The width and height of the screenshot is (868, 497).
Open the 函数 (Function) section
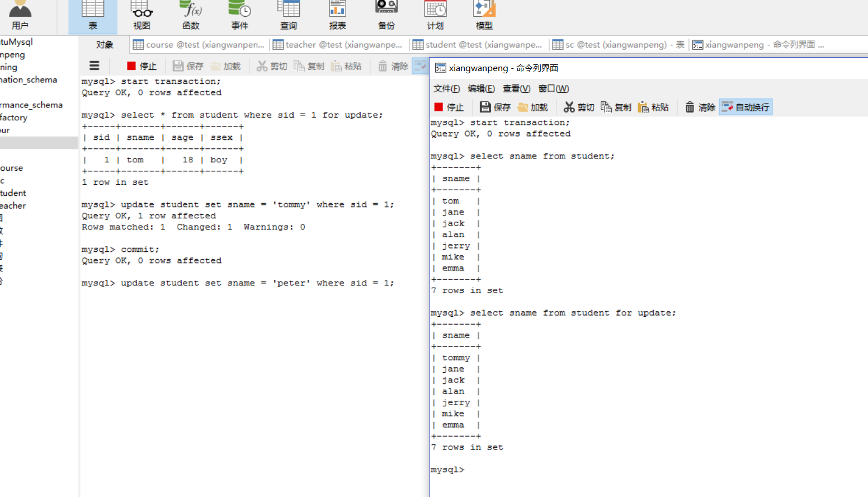coord(191,16)
